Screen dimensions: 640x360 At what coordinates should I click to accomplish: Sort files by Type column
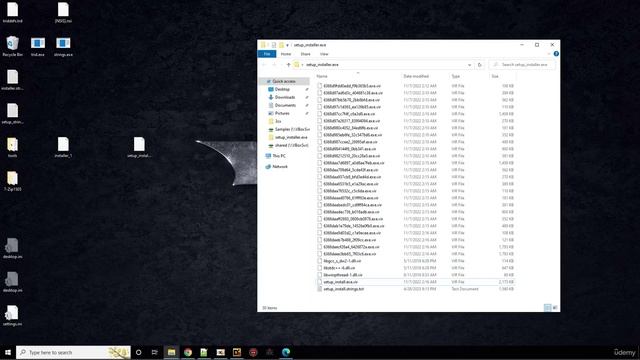[456, 76]
